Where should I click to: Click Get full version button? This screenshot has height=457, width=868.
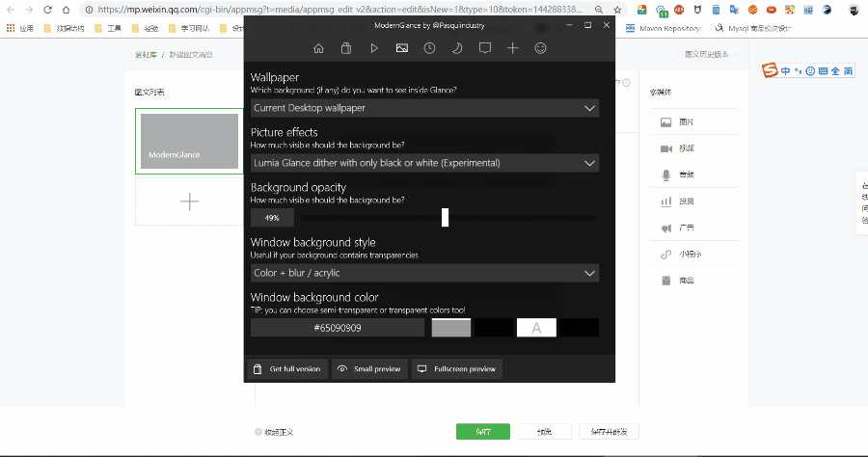(x=286, y=369)
